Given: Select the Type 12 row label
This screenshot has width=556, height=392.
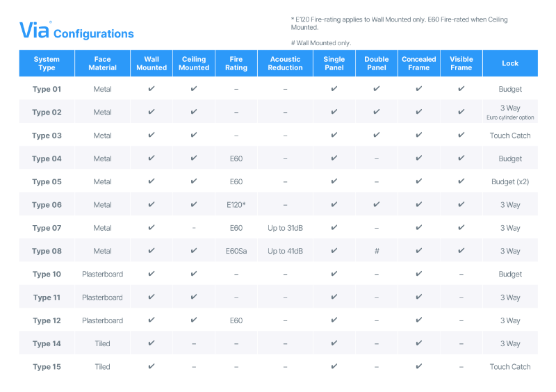Looking at the screenshot, I should coord(47,320).
